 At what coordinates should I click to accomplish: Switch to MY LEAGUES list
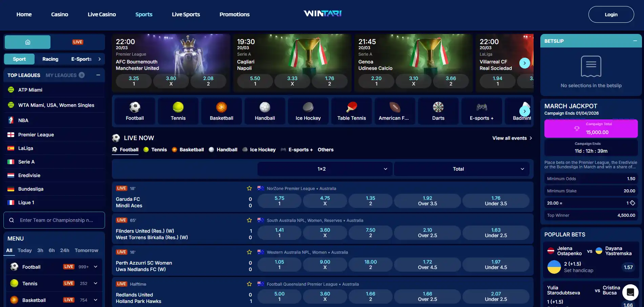click(65, 75)
